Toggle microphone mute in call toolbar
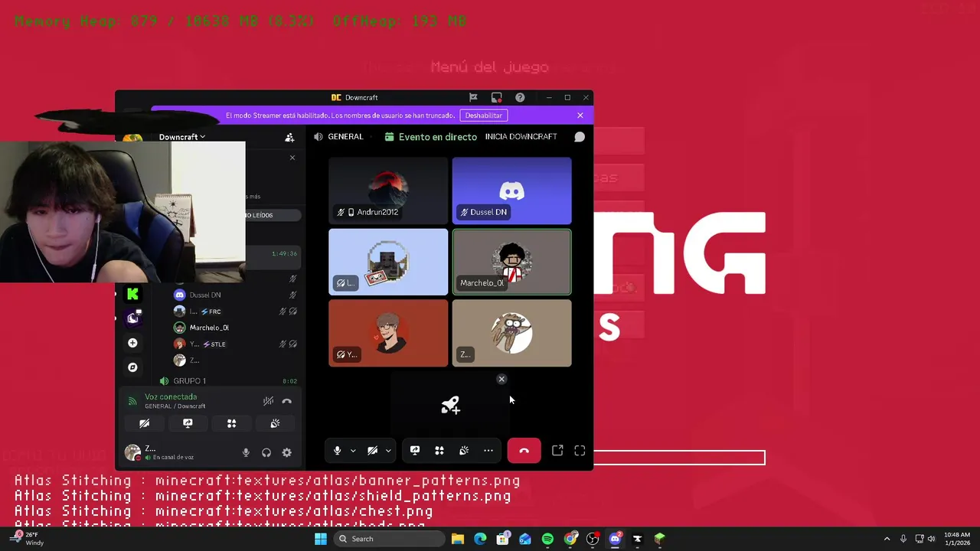Screen dimensions: 980x551 pos(337,451)
